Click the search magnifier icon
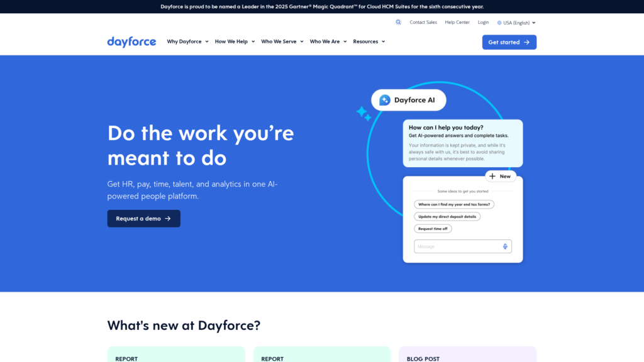 398,22
